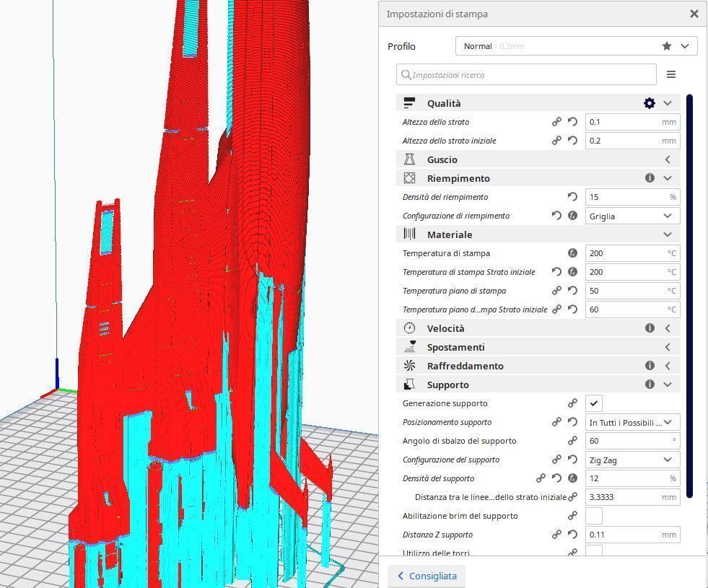Open the Profilo Normal dropdown
708x588 pixels.
pos(577,46)
